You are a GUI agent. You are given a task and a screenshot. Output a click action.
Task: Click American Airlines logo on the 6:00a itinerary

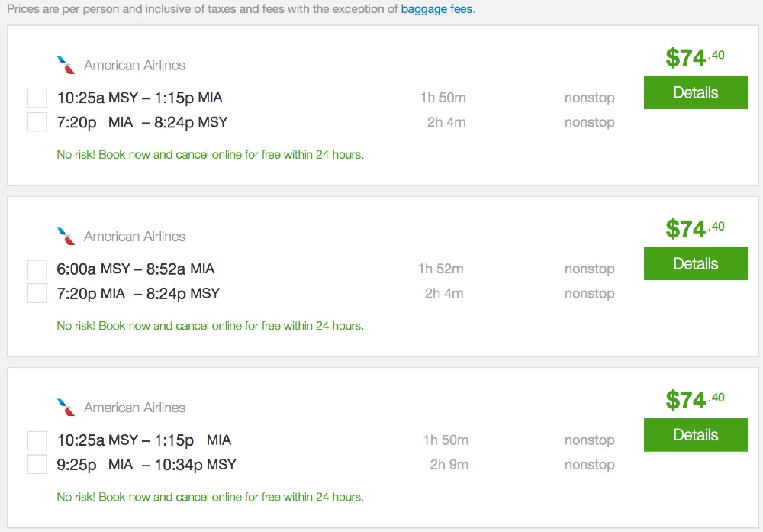click(x=66, y=237)
